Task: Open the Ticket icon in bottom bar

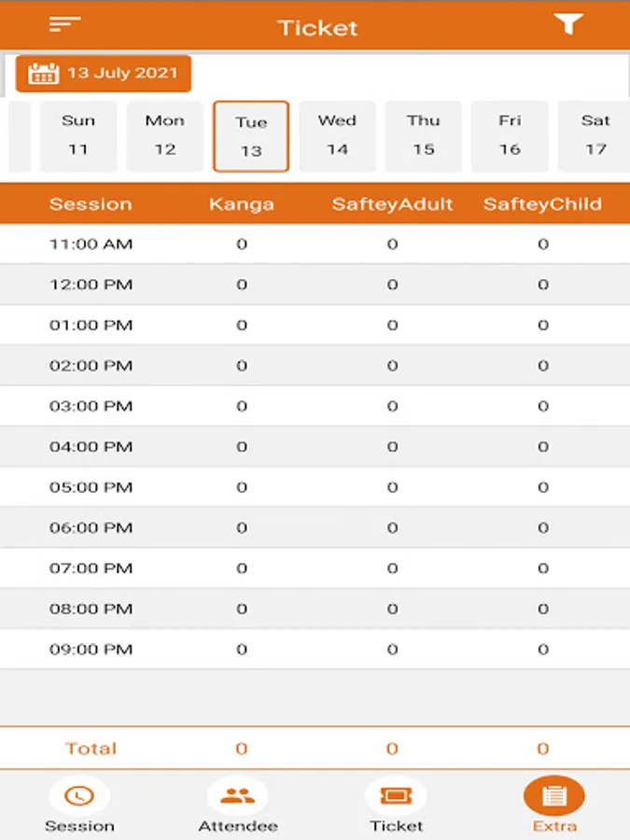Action: tap(396, 795)
